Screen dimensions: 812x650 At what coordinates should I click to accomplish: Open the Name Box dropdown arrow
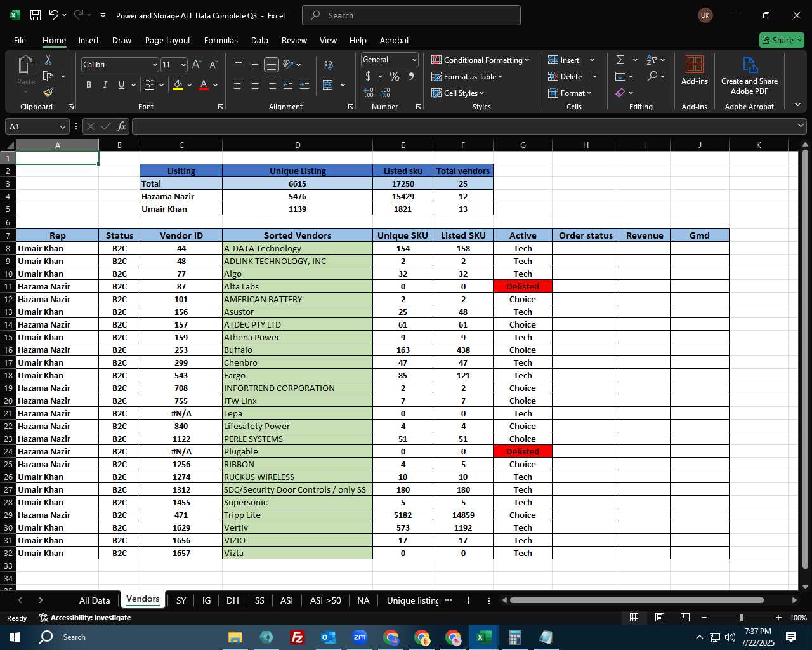[62, 126]
